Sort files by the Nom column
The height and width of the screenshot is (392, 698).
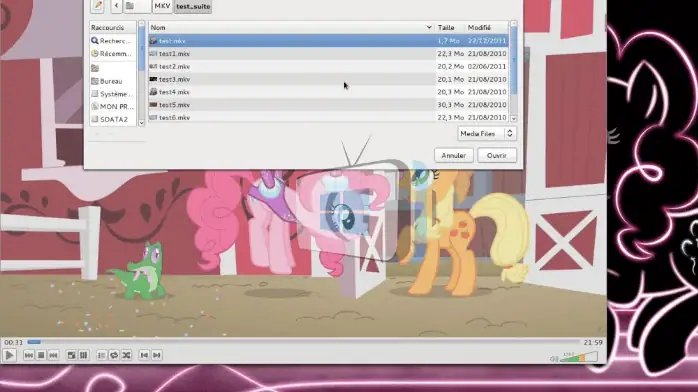click(291, 28)
